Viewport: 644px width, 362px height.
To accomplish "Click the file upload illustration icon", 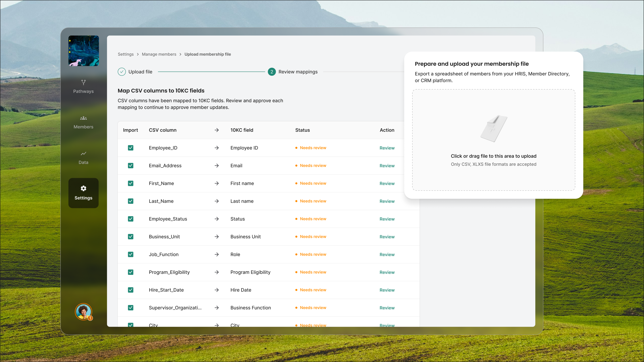I will 494,128.
